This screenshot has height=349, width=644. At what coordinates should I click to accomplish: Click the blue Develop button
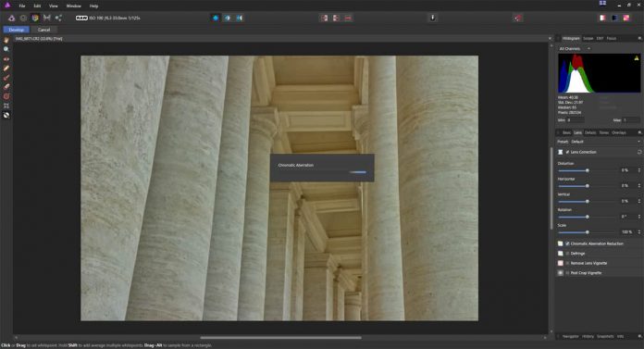pyautogui.click(x=17, y=30)
